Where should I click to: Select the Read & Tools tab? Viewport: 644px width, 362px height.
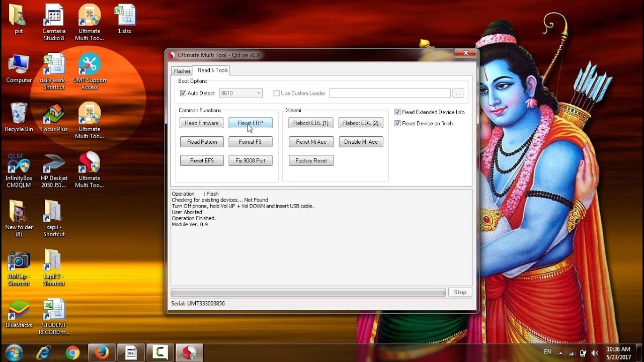(212, 70)
